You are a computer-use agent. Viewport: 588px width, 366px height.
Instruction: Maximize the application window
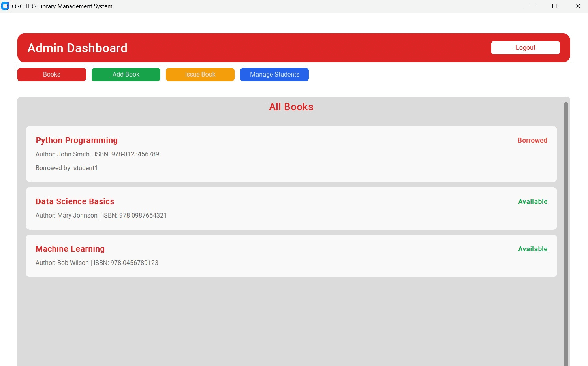[x=555, y=6]
